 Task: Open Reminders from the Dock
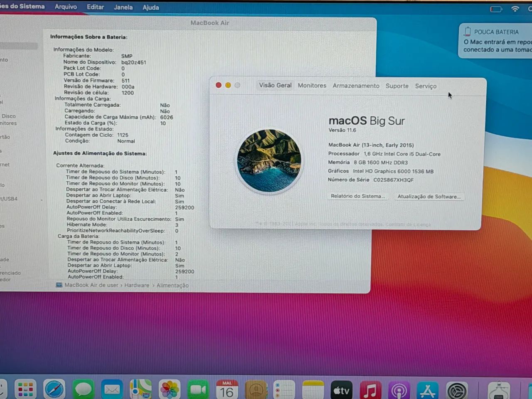point(284,389)
